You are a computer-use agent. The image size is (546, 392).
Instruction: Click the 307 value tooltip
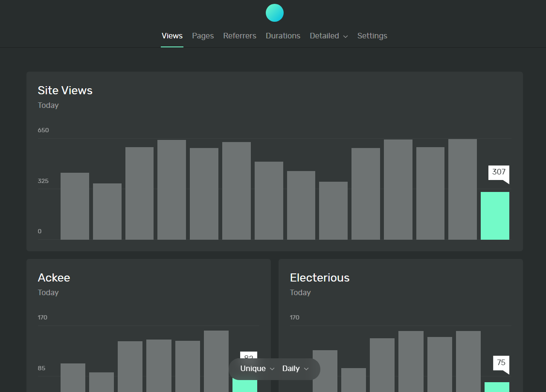pyautogui.click(x=499, y=172)
